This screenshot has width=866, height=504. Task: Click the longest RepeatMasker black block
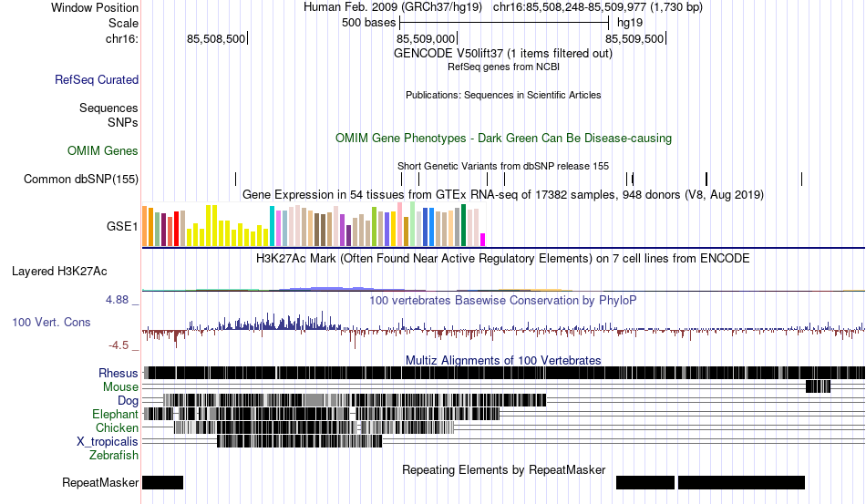[x=741, y=482]
